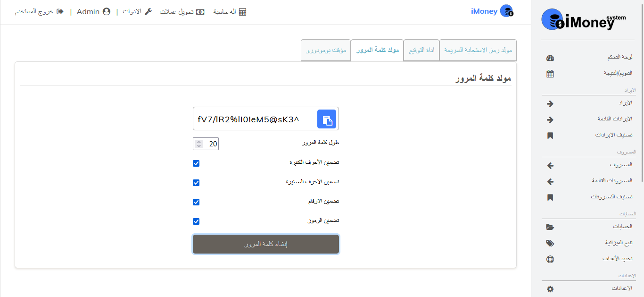
Task: Toggle the include symbols checkbox
Action: 196,221
